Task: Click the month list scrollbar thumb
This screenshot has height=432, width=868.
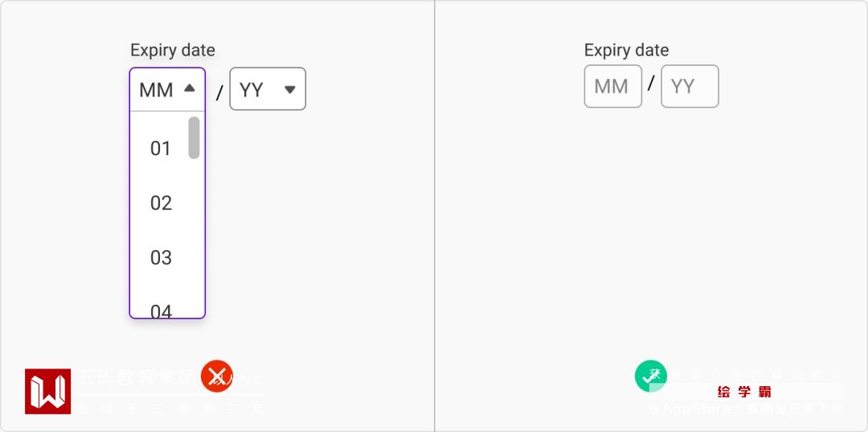Action: pos(194,138)
